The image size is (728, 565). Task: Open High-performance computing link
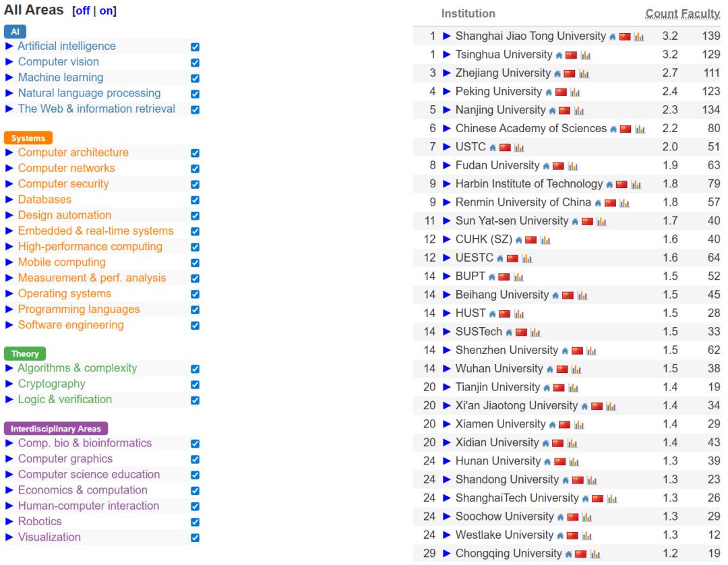tap(90, 247)
